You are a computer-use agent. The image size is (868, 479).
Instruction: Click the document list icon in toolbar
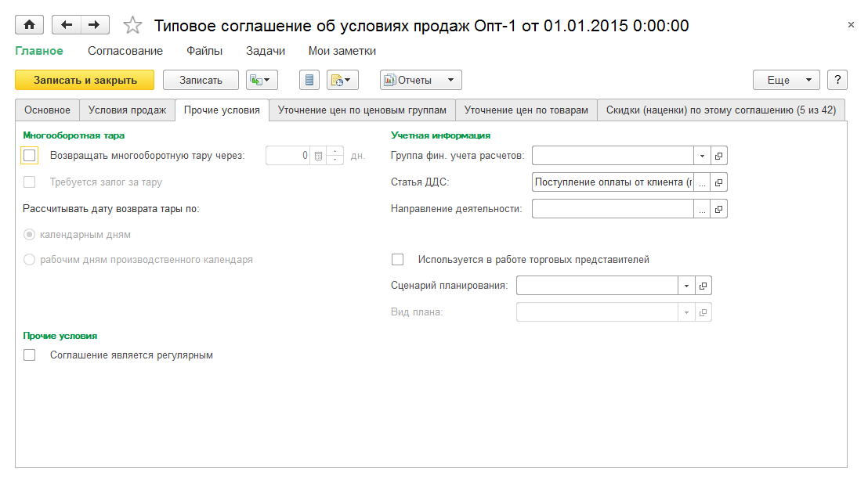point(309,80)
